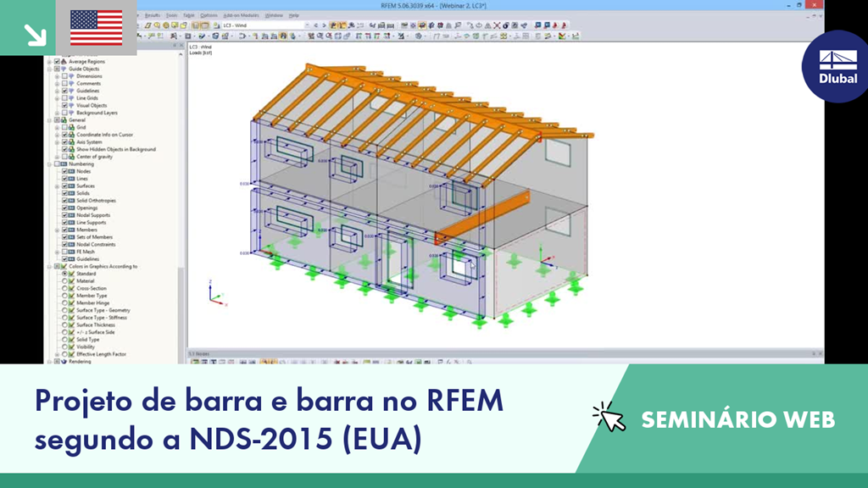This screenshot has width=868, height=488.
Task: Open the Results menu
Action: 153,15
